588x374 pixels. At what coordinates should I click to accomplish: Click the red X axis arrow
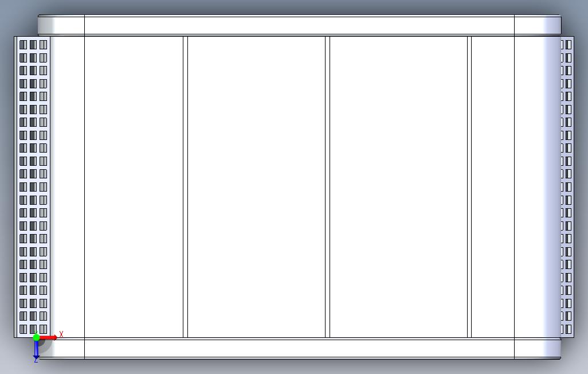[48, 338]
